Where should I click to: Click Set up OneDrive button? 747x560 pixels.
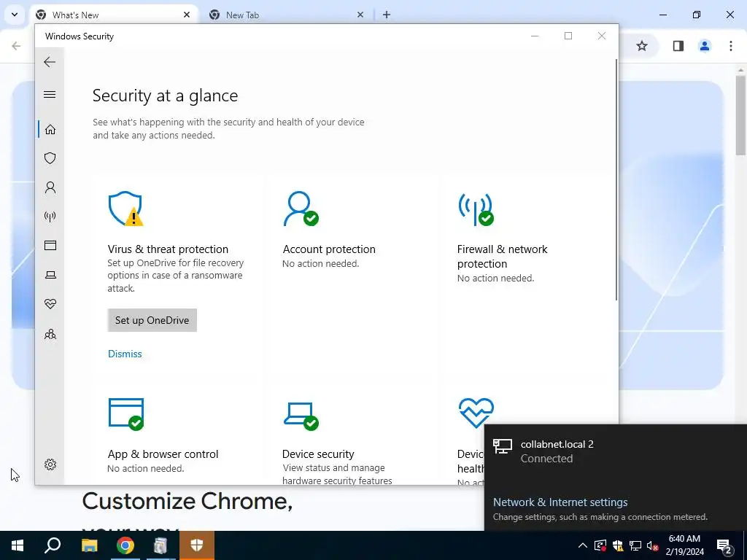point(152,320)
